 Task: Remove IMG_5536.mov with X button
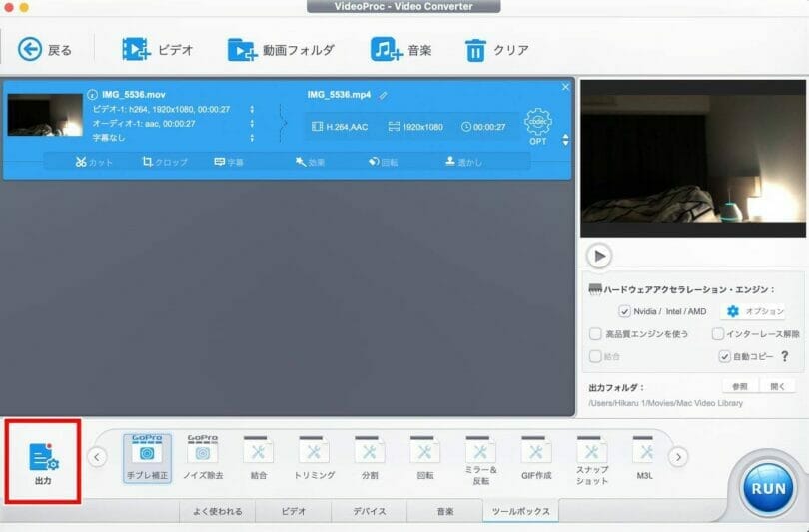click(x=566, y=87)
